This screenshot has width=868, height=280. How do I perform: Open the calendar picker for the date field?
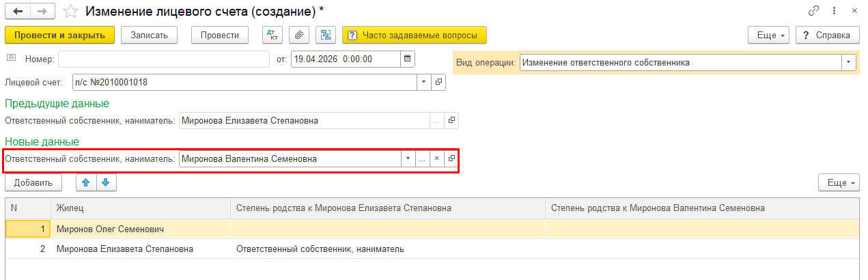(408, 59)
